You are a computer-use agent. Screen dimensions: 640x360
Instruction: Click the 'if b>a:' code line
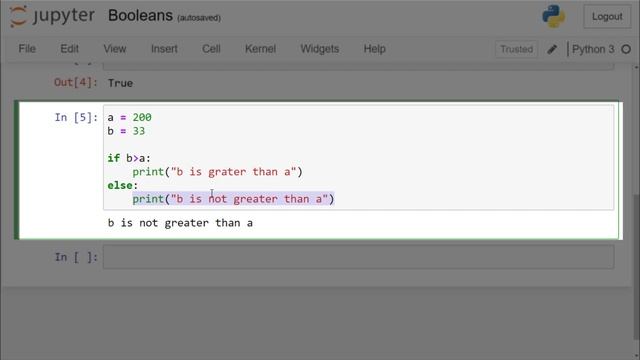[129, 158]
